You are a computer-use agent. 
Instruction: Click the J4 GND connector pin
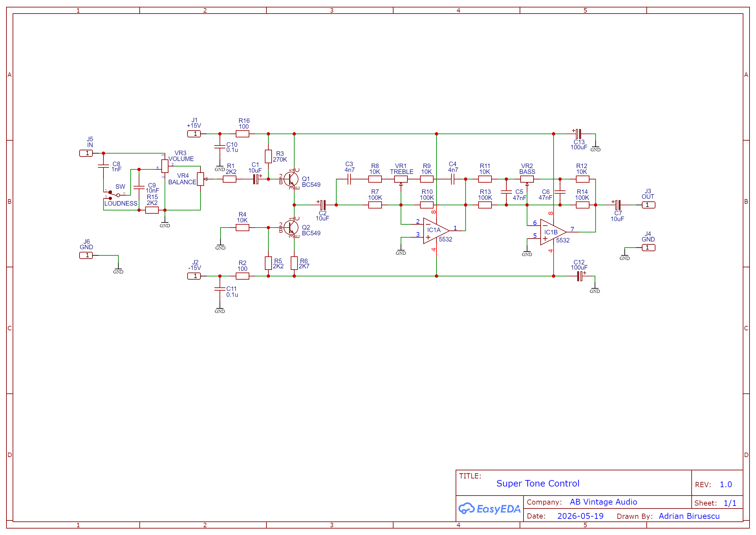pyautogui.click(x=648, y=247)
